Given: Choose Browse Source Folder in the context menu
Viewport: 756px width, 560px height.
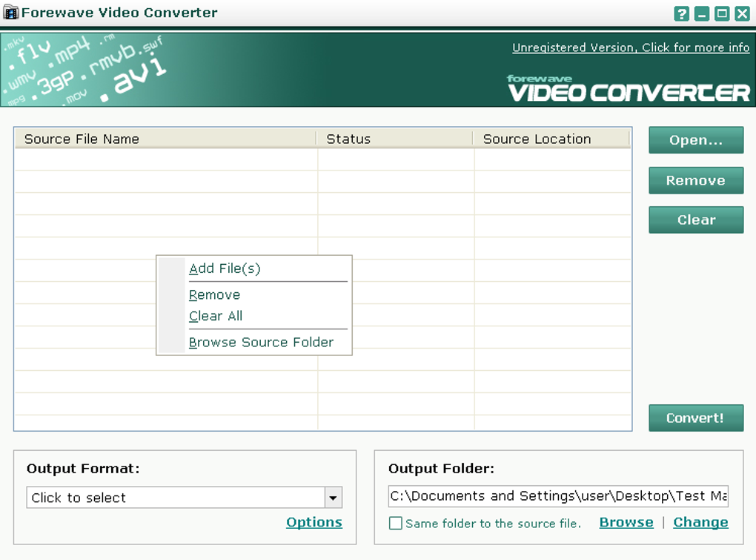Looking at the screenshot, I should (261, 342).
